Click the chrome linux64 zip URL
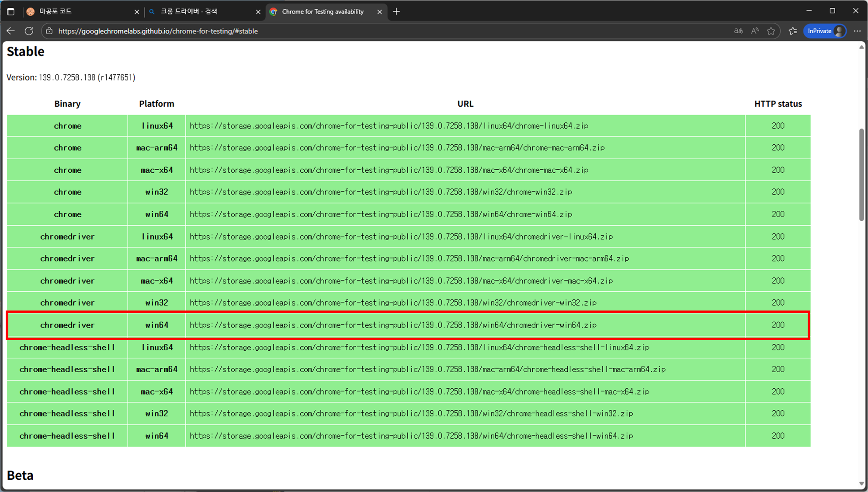Screen dimensions: 868x492 [389, 126]
